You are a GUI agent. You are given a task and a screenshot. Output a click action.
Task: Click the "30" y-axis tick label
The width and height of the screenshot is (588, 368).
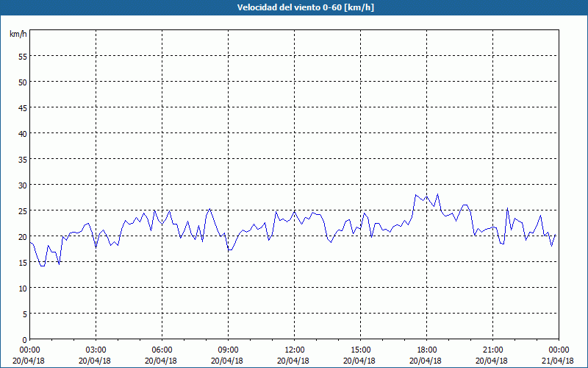coord(23,185)
